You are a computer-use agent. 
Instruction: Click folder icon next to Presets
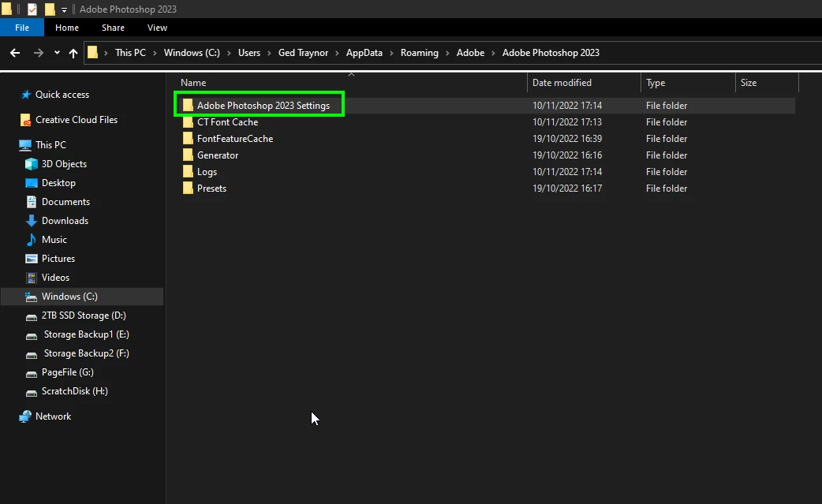tap(188, 188)
